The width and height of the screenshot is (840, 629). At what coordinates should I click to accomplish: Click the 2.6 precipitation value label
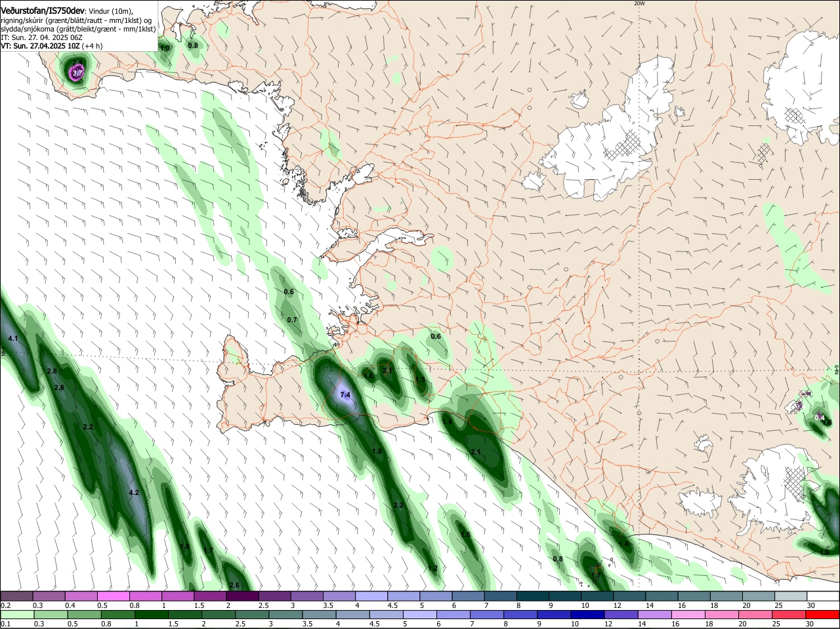[234, 585]
